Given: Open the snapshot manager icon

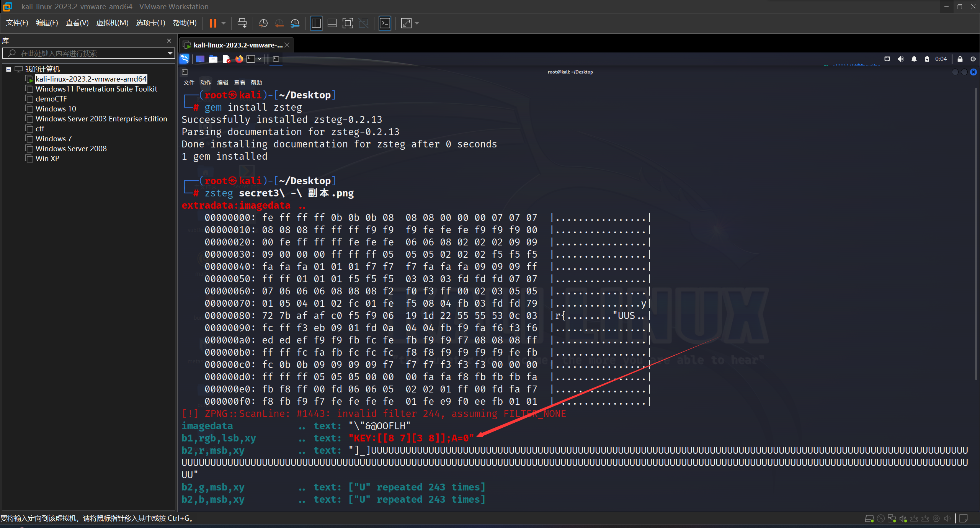Looking at the screenshot, I should [295, 23].
